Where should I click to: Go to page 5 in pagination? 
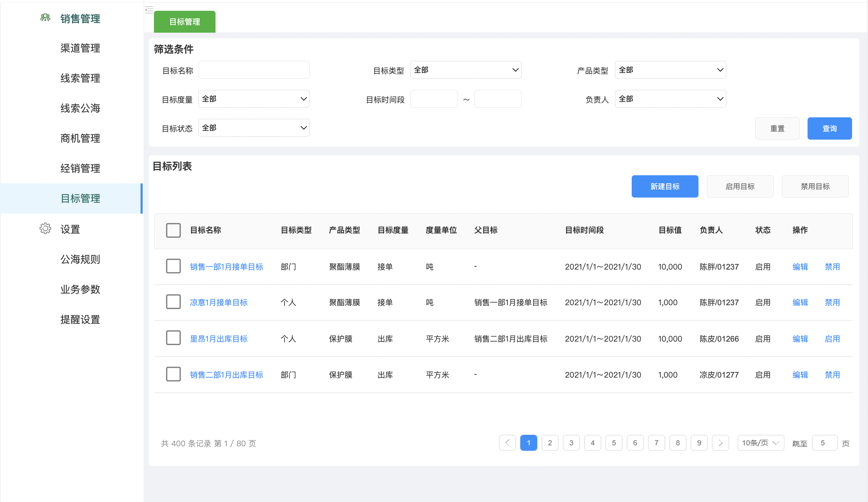(614, 443)
